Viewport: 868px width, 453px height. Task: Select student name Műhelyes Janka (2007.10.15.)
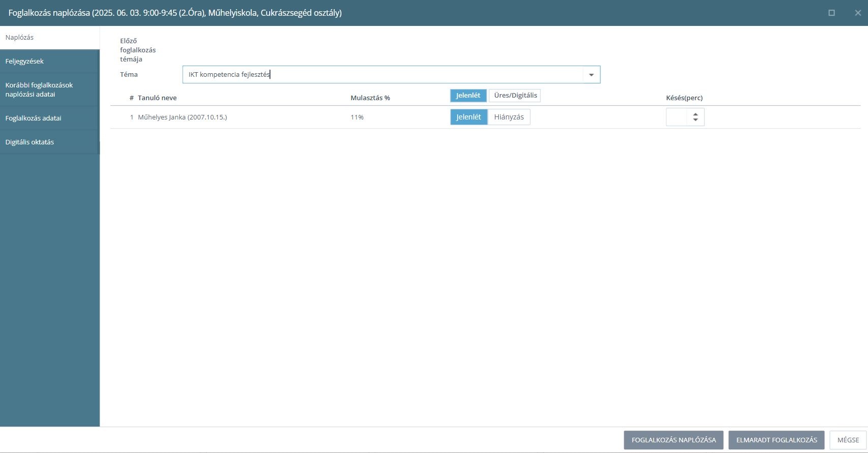click(x=182, y=117)
